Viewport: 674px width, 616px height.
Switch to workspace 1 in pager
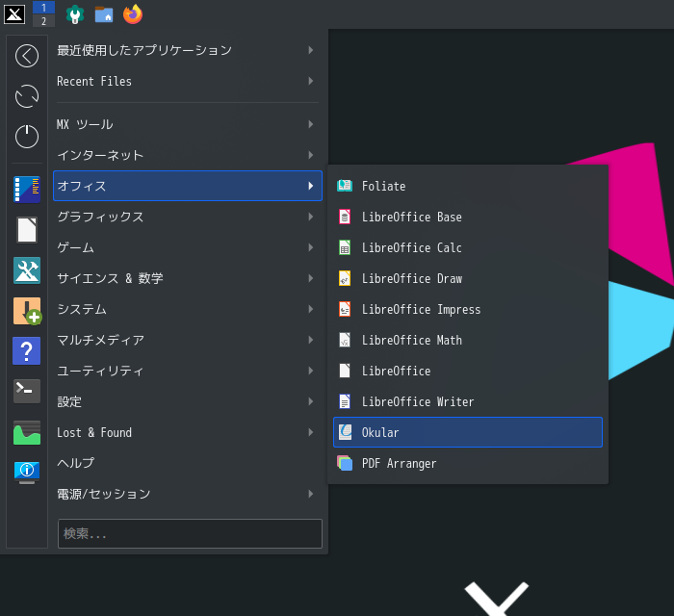pyautogui.click(x=43, y=8)
